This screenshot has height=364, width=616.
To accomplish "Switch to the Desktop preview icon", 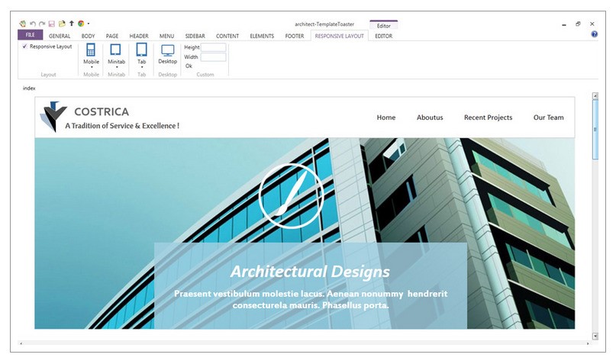I will [168, 50].
